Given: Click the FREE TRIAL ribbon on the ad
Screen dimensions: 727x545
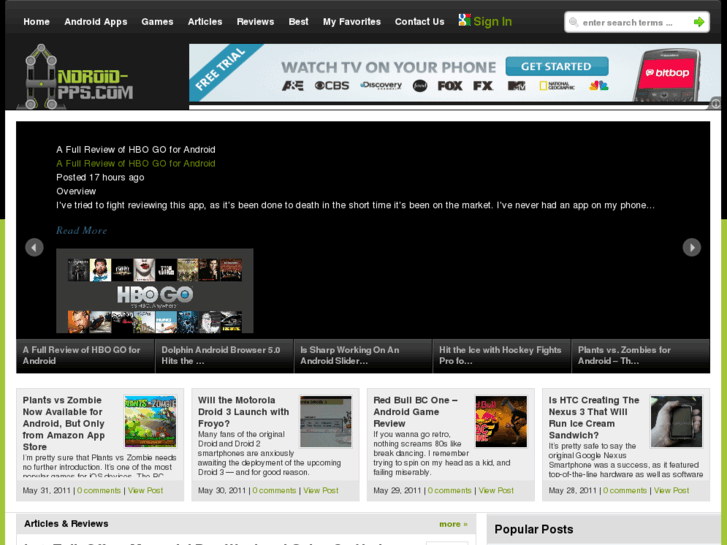Looking at the screenshot, I should [x=221, y=70].
